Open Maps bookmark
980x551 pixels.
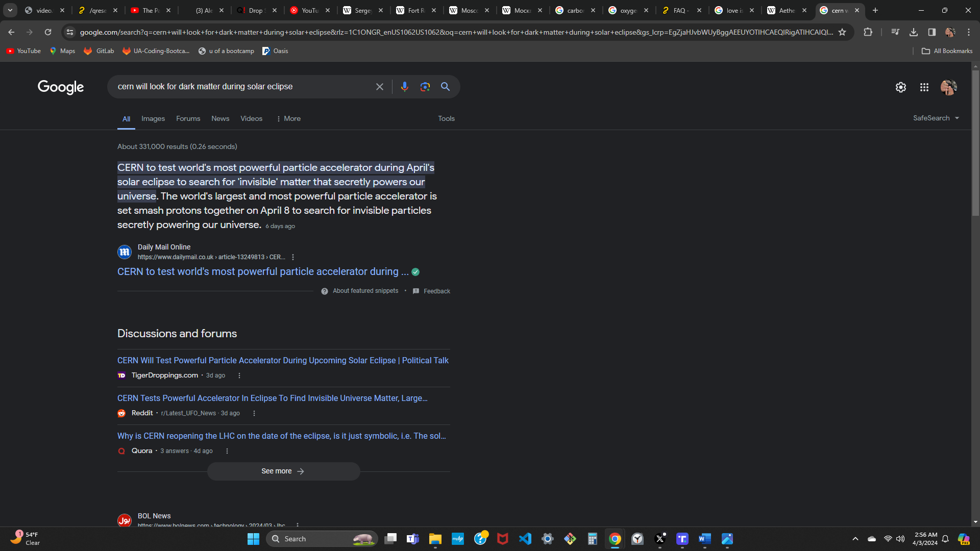coord(62,51)
